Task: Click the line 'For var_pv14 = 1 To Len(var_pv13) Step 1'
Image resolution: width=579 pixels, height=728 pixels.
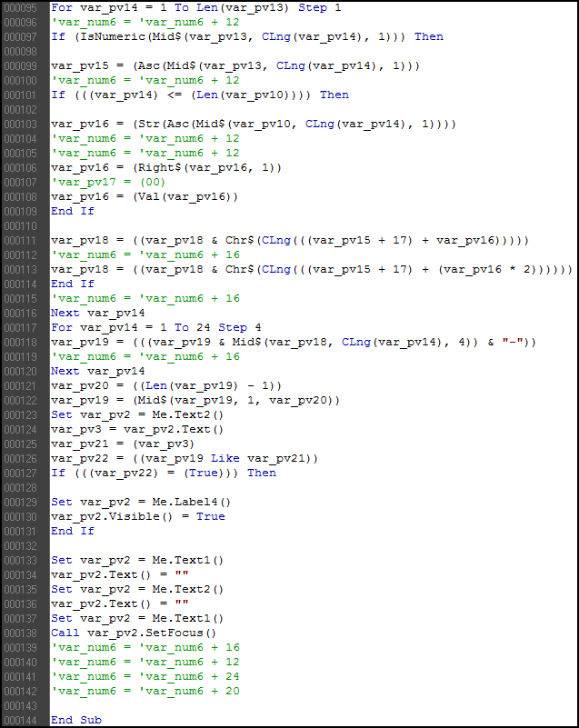Action: (x=196, y=7)
